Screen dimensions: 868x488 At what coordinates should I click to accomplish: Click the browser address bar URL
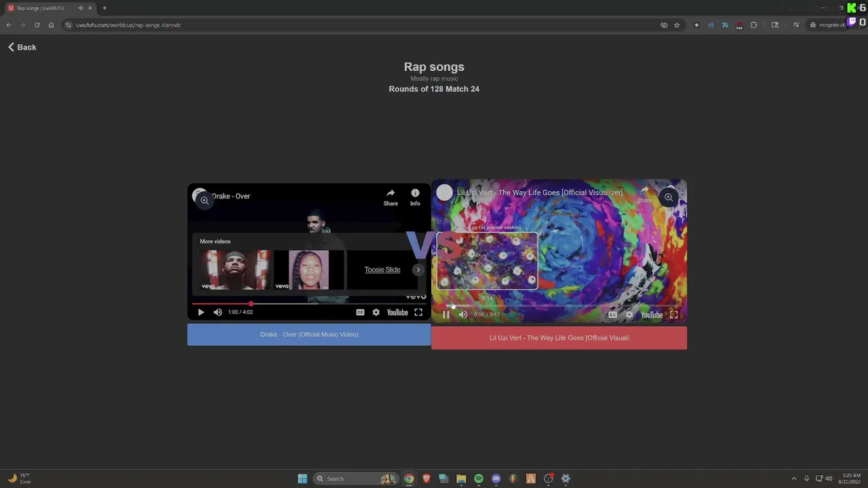tap(128, 25)
